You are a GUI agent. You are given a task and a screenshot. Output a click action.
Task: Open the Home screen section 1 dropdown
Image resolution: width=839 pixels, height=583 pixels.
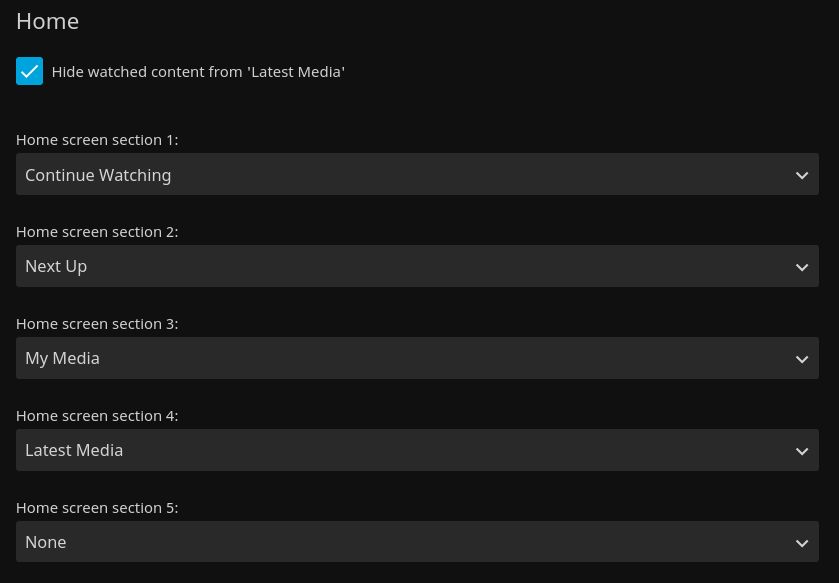(x=417, y=174)
